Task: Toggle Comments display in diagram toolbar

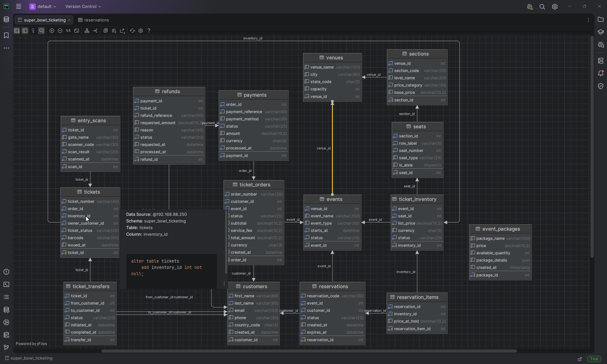Action: click(x=41, y=31)
